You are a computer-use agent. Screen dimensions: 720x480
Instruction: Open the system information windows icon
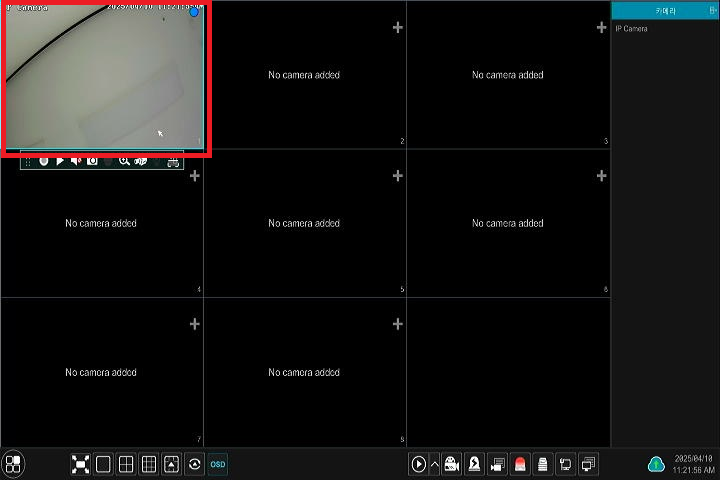tap(588, 464)
